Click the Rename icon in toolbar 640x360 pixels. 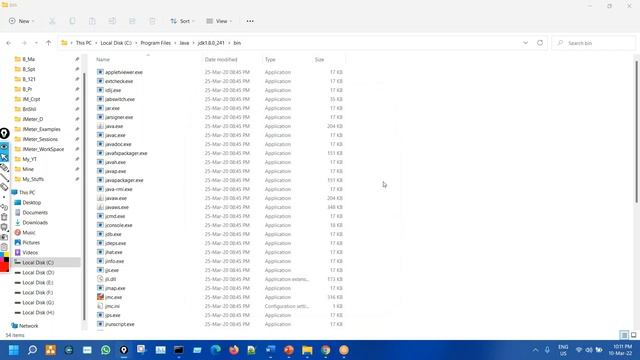(x=112, y=21)
